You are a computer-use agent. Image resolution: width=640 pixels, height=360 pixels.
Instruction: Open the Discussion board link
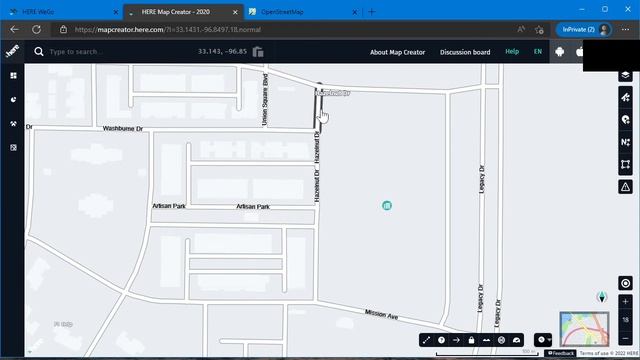tap(465, 52)
